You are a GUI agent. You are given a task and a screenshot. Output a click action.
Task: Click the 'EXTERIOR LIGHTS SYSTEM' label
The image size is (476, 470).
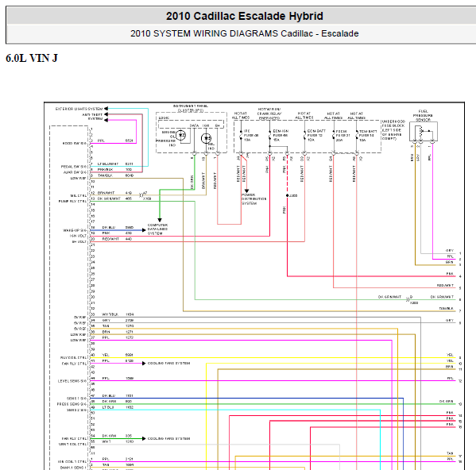tap(79, 109)
